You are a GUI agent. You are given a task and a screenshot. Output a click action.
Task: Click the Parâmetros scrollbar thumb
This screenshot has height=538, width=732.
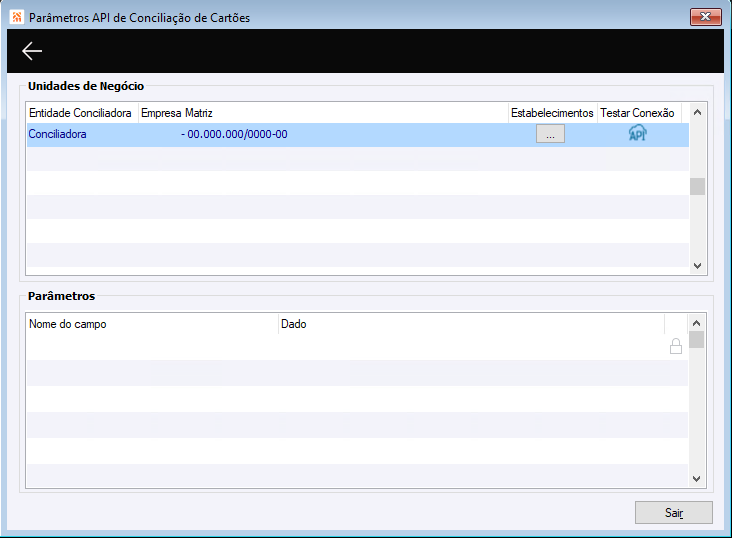(x=697, y=340)
